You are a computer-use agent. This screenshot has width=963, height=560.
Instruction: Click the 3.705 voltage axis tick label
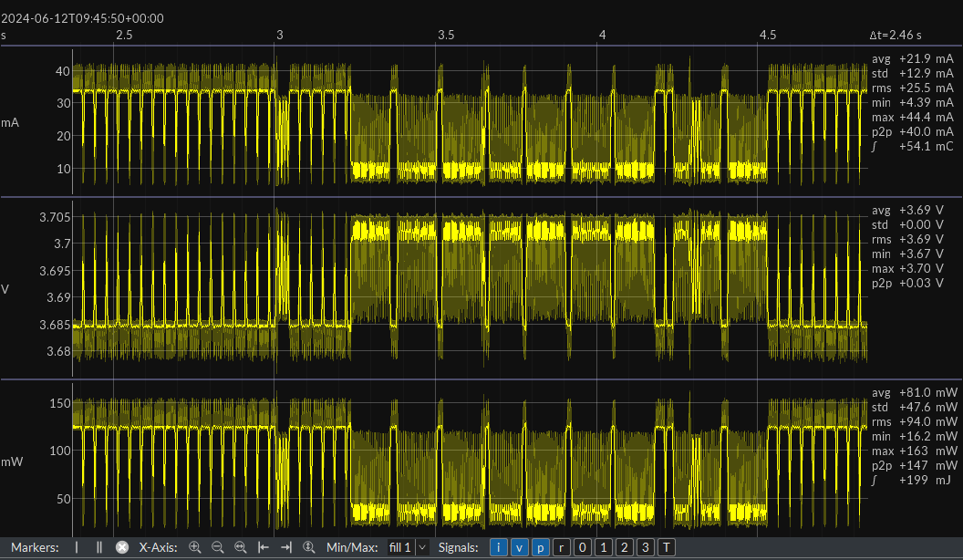click(56, 217)
